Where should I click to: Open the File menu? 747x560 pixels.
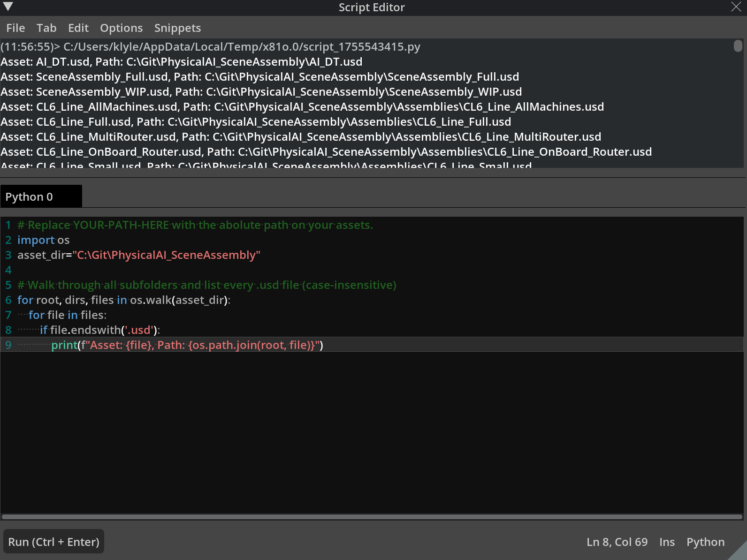[15, 28]
